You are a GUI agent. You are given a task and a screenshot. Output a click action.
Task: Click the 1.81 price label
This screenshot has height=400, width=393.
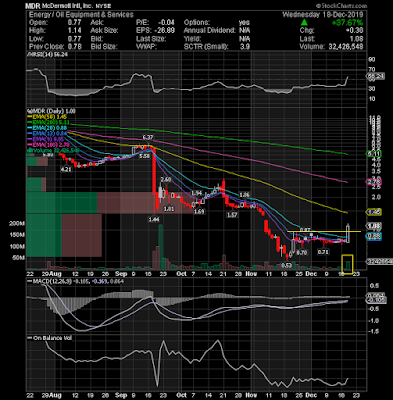(169, 209)
